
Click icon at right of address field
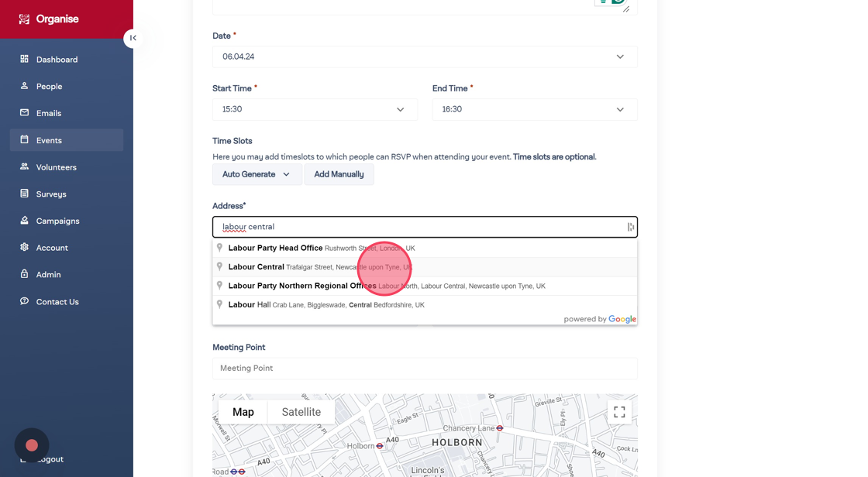pyautogui.click(x=631, y=227)
